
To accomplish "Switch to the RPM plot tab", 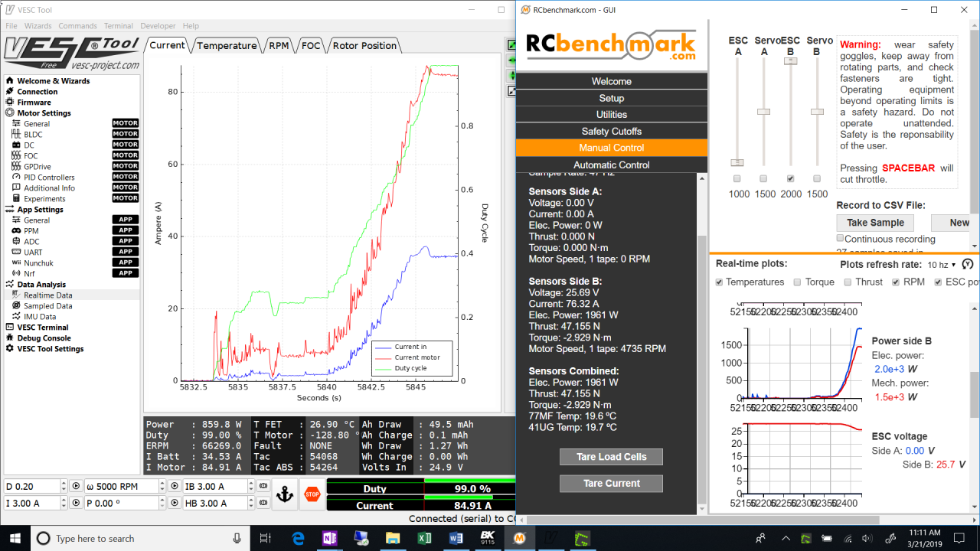I will coord(279,45).
